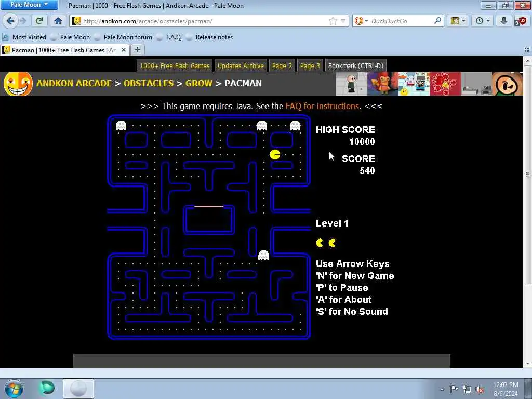
Task: Click the yellow Pacman character in maze
Action: 275,155
